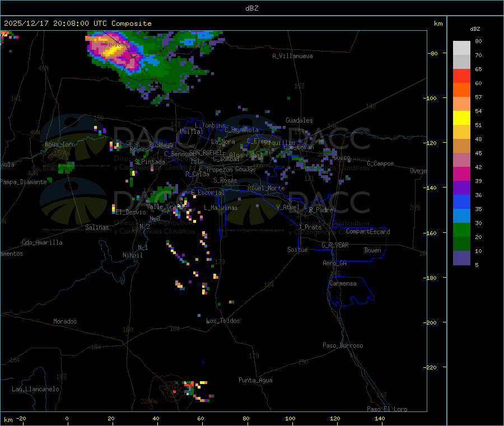Click the Atuel_Norte label
This screenshot has width=504, height=426.
point(266,188)
